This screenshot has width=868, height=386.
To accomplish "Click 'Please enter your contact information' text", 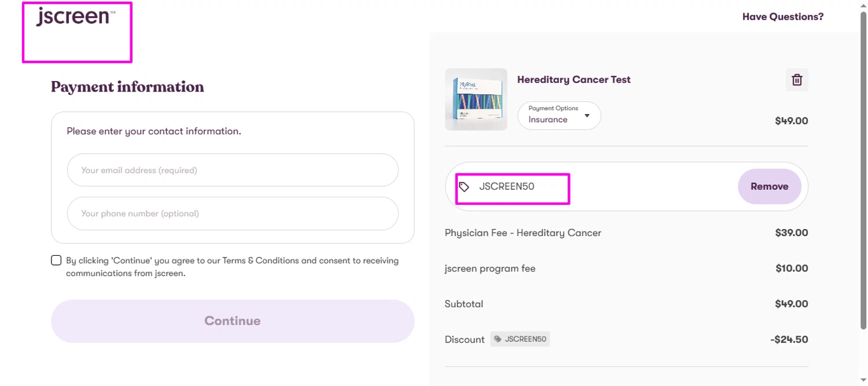I will click(x=154, y=131).
